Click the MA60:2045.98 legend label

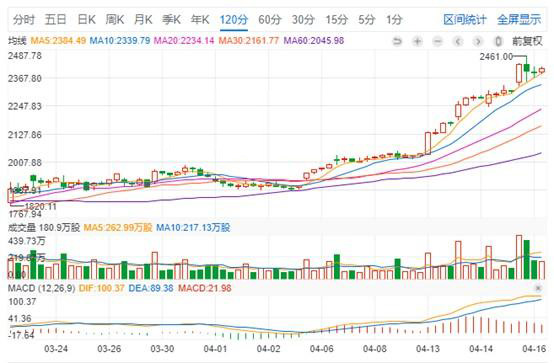314,41
